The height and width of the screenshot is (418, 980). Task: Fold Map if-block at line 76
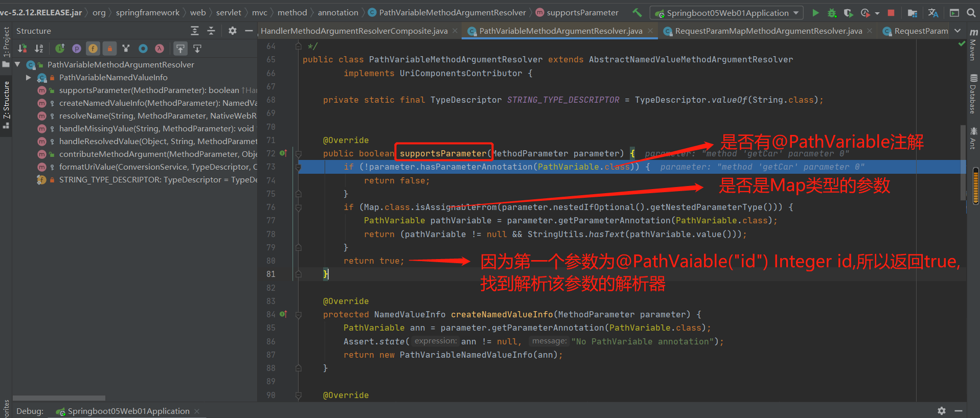coord(299,207)
